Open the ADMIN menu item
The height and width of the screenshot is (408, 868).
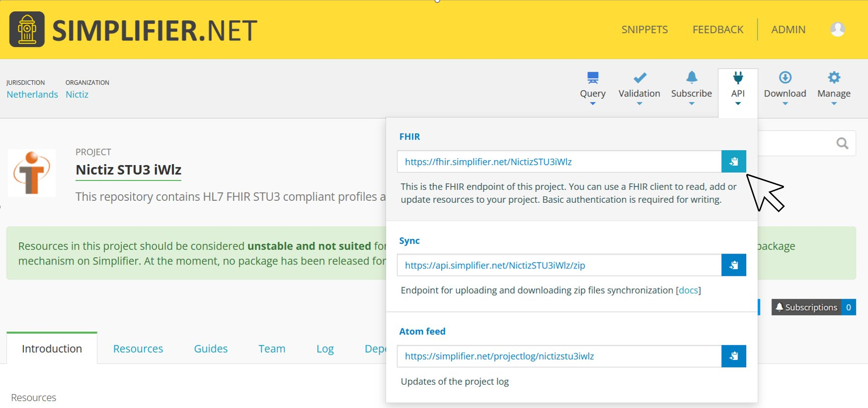[788, 30]
